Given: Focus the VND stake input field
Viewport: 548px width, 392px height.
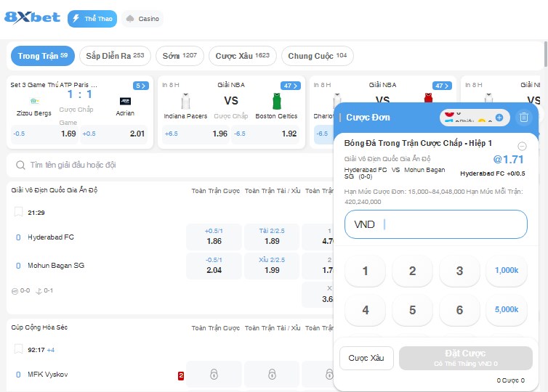Looking at the screenshot, I should click(x=436, y=224).
